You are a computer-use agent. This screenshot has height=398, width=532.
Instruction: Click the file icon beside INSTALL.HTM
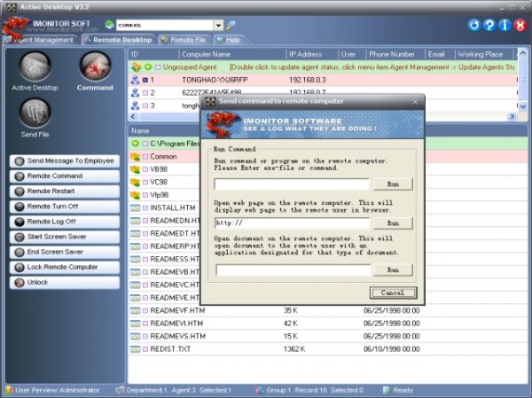coord(135,208)
